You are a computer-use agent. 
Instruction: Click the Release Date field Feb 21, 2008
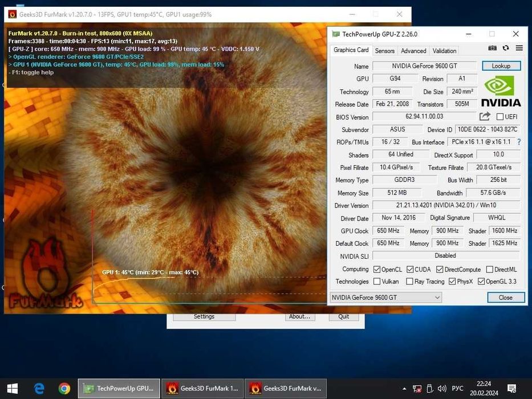[x=392, y=104]
